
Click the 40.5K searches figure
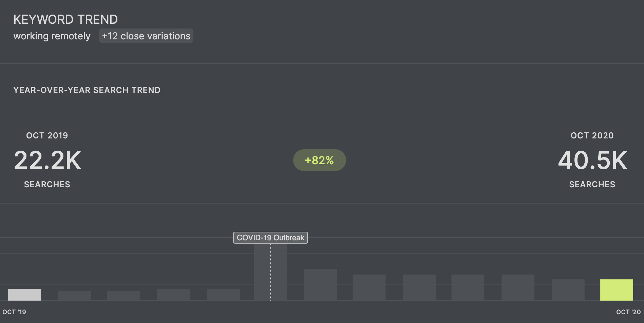click(592, 160)
